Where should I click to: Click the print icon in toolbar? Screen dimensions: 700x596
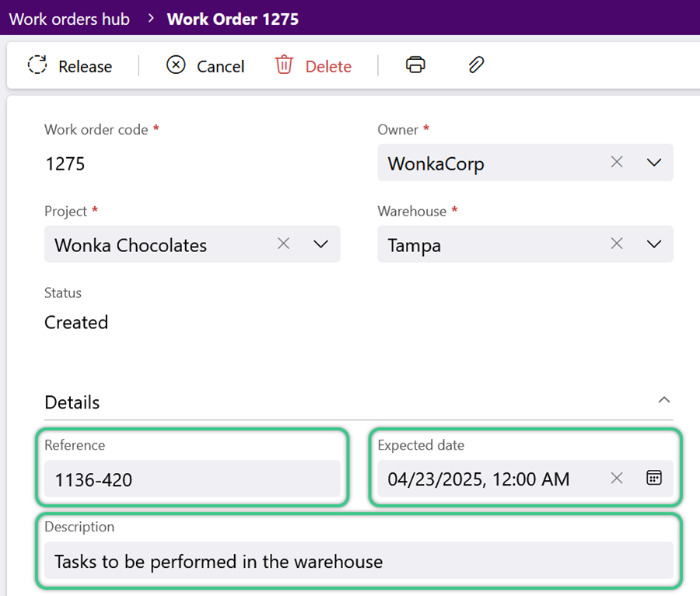tap(415, 65)
